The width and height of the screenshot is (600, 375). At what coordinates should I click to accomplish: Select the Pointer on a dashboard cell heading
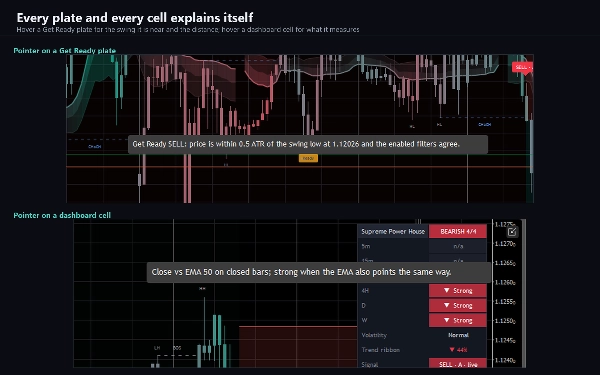(x=62, y=215)
